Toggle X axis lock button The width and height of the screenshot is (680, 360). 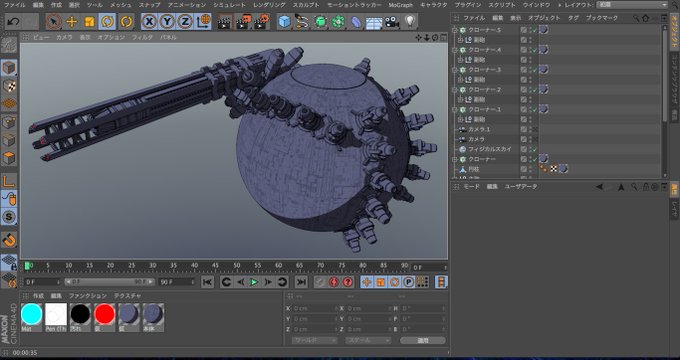pos(149,21)
